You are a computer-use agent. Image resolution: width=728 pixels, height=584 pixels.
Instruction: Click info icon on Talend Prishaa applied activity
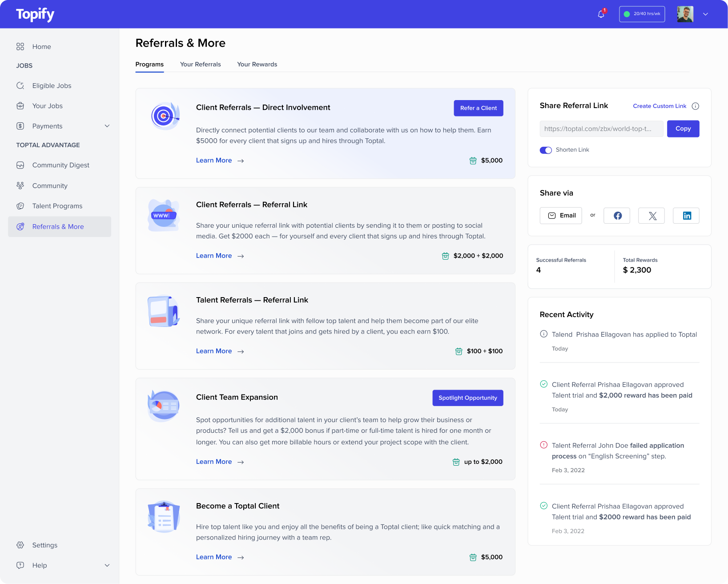click(x=543, y=334)
